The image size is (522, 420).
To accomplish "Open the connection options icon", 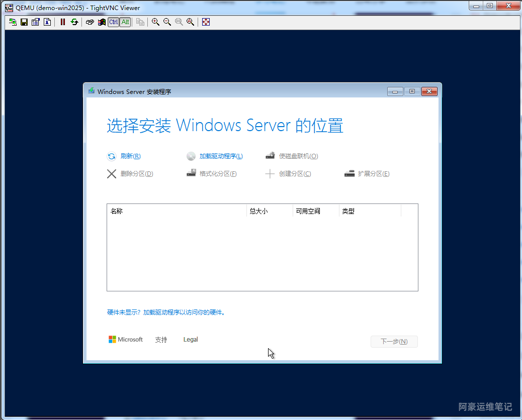I will [x=35, y=22].
